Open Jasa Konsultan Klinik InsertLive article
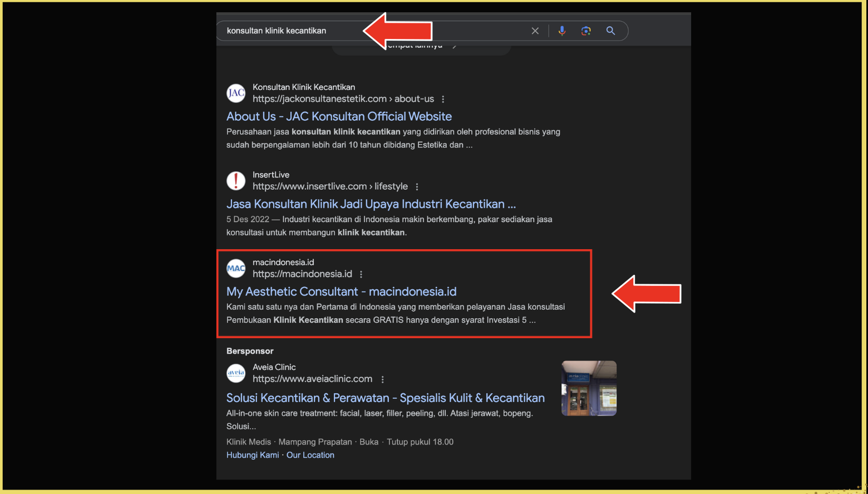The image size is (868, 494). point(371,204)
